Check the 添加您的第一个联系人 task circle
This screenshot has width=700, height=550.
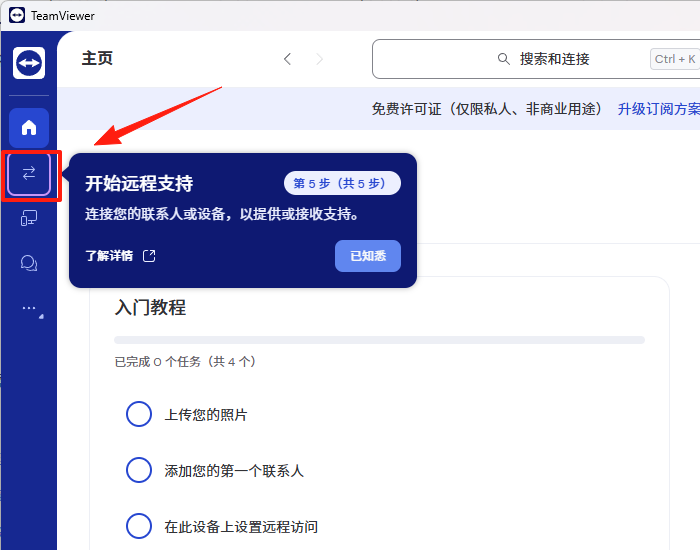pos(139,470)
